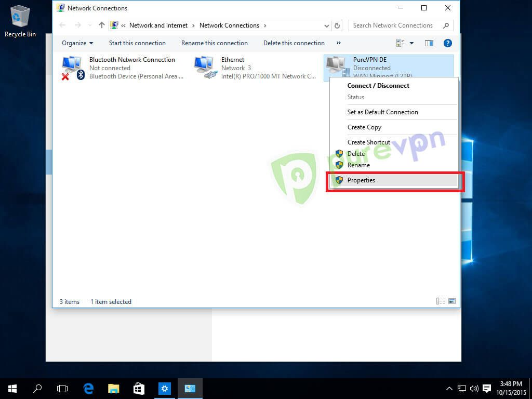Click Start this connection in the toolbar
Image resolution: width=532 pixels, height=399 pixels.
[137, 43]
